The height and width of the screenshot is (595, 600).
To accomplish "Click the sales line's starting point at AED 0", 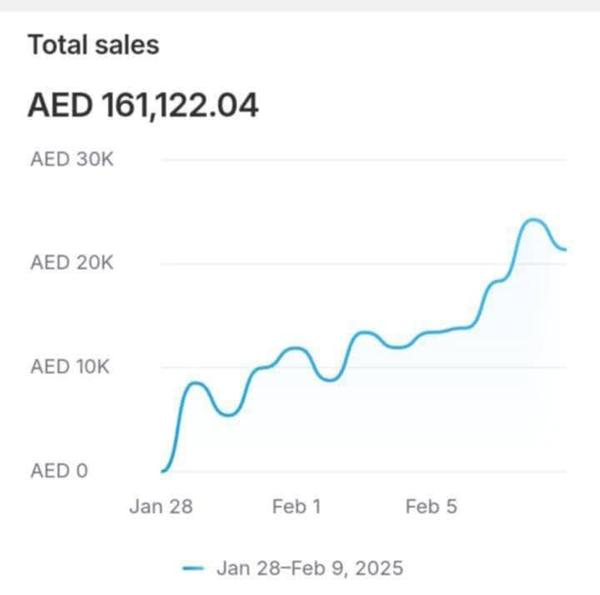I will click(163, 470).
